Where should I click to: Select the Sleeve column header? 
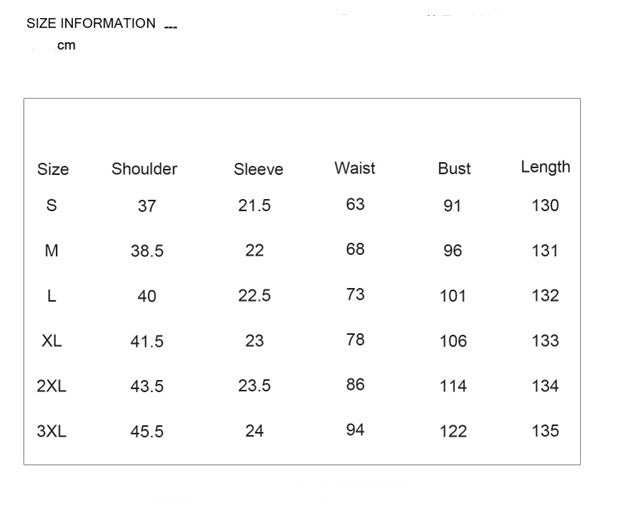pos(258,169)
